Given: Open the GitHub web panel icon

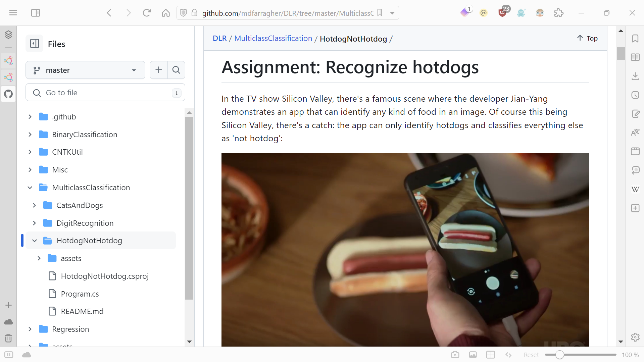Looking at the screenshot, I should pos(8,94).
